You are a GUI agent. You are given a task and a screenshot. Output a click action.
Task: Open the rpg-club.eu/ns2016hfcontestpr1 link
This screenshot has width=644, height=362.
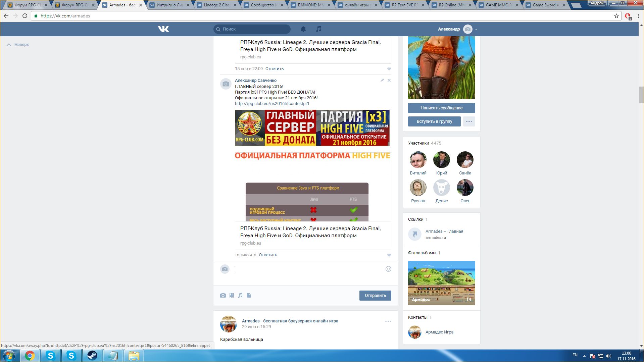coord(272,104)
